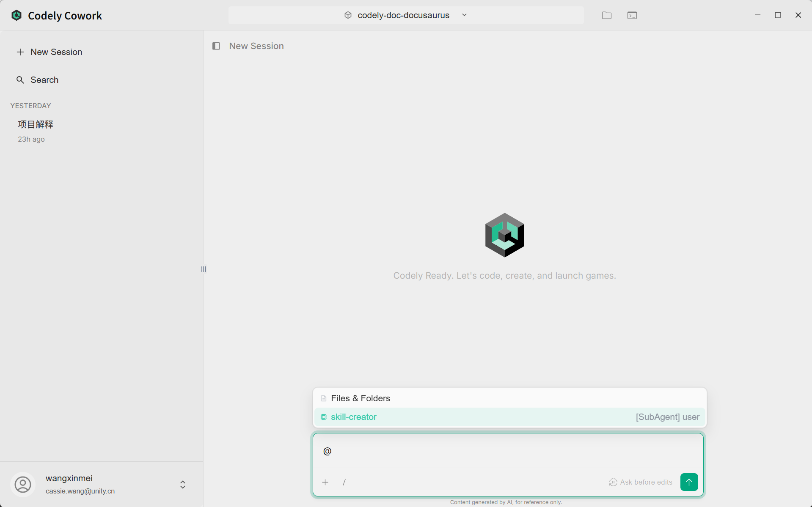Click the plus attach button in composer
Viewport: 812px width, 507px height.
click(325, 482)
